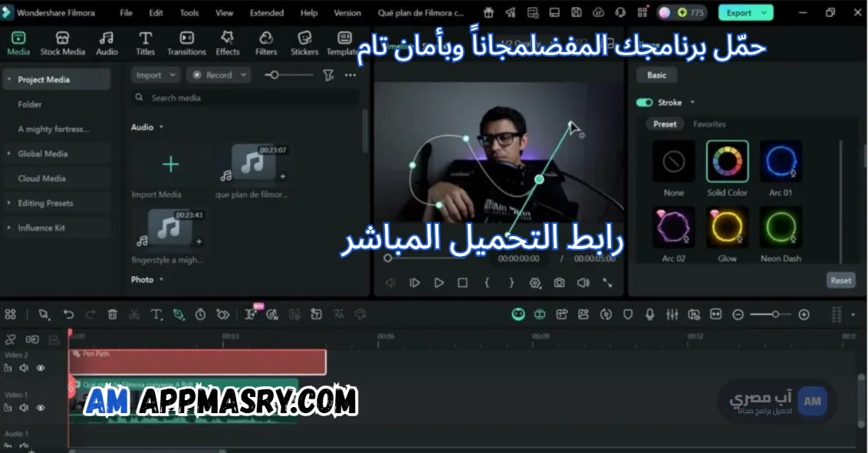868x453 pixels.
Task: Open the Media tab
Action: pyautogui.click(x=18, y=43)
